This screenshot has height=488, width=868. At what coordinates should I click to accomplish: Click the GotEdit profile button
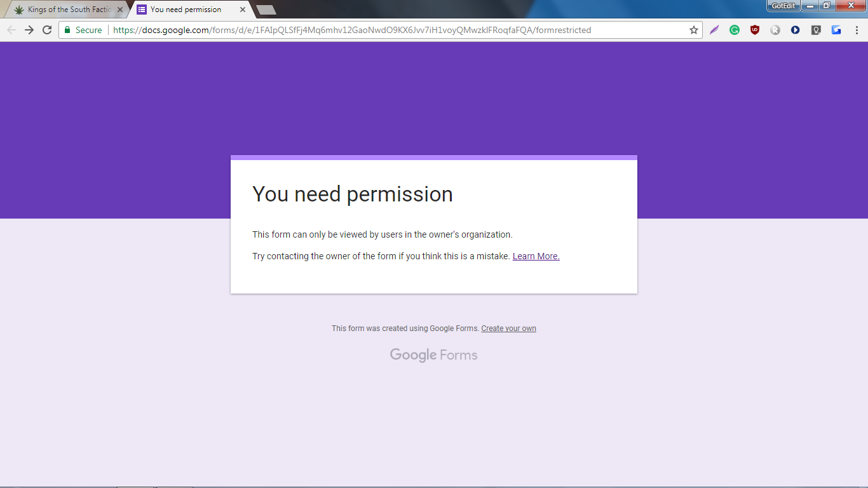[783, 6]
